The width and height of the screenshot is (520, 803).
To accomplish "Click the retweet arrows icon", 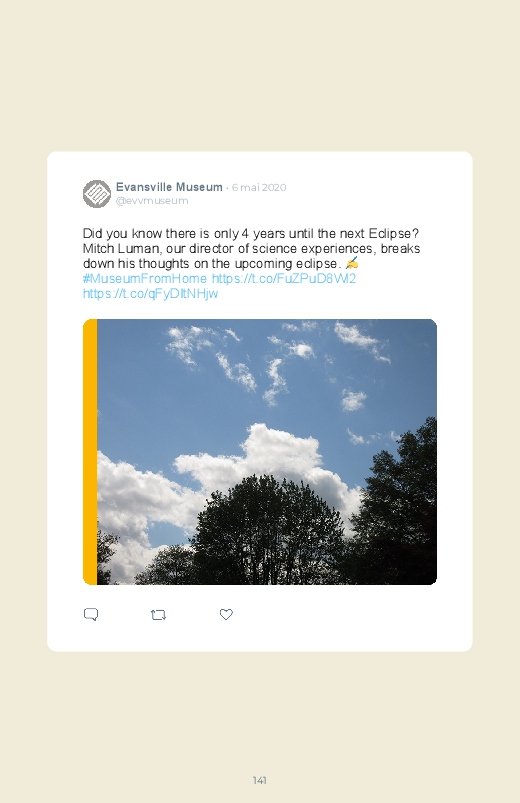I will 158,615.
